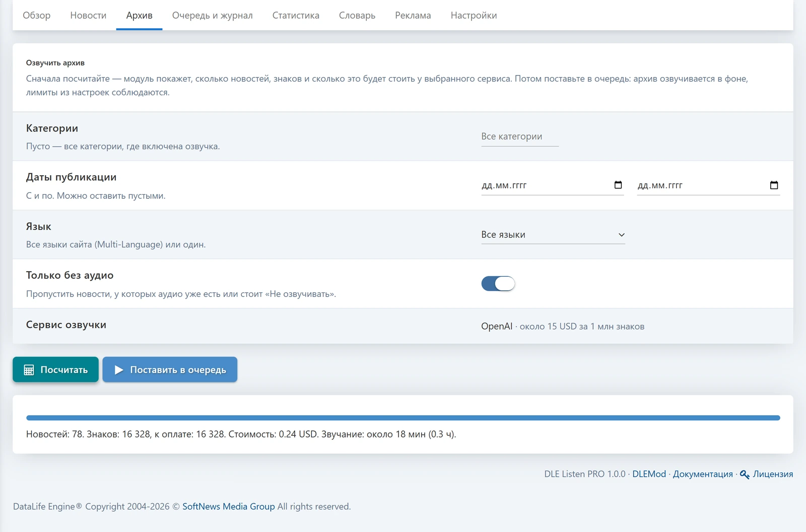Click Поставить в очередь button
This screenshot has width=806, height=532.
pyautogui.click(x=170, y=369)
